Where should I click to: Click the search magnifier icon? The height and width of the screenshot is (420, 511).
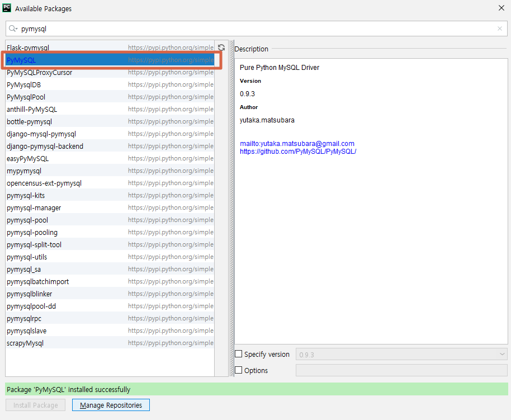[x=12, y=29]
